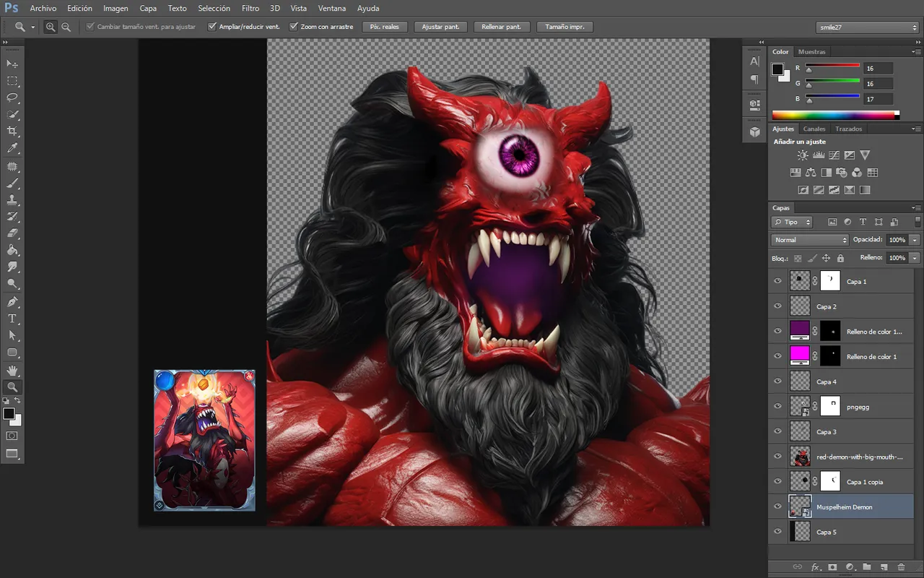Add a Curves adjustment
924x578 pixels.
834,155
